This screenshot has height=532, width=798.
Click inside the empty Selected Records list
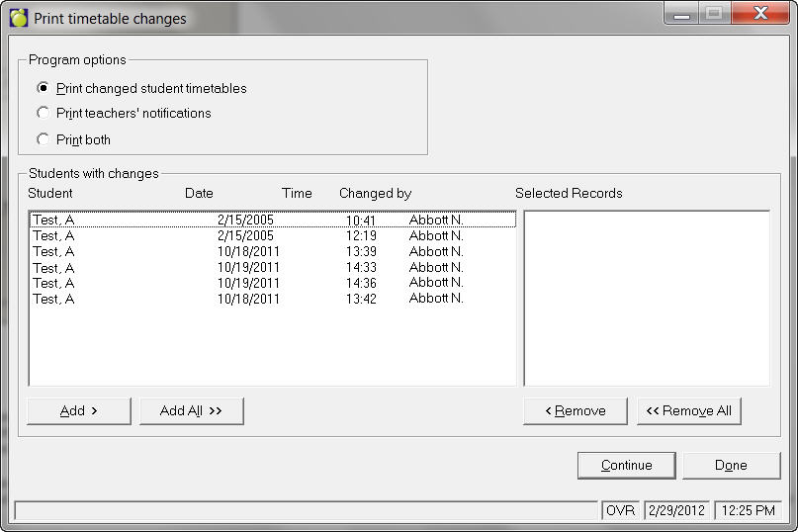pyautogui.click(x=646, y=297)
